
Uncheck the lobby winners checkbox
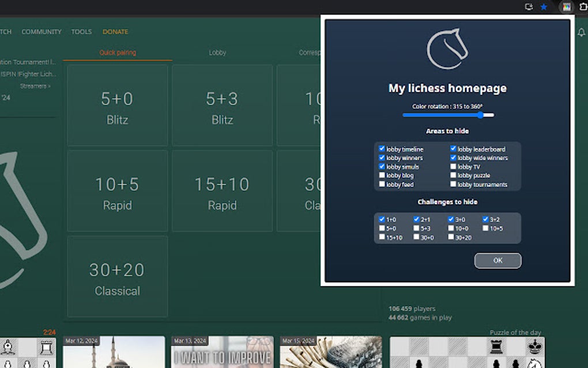[x=382, y=157]
